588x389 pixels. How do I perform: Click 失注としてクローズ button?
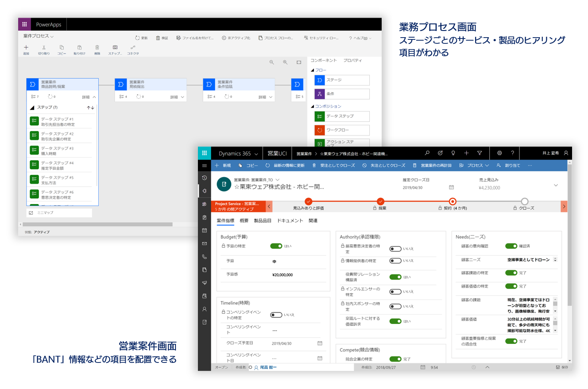coord(383,166)
